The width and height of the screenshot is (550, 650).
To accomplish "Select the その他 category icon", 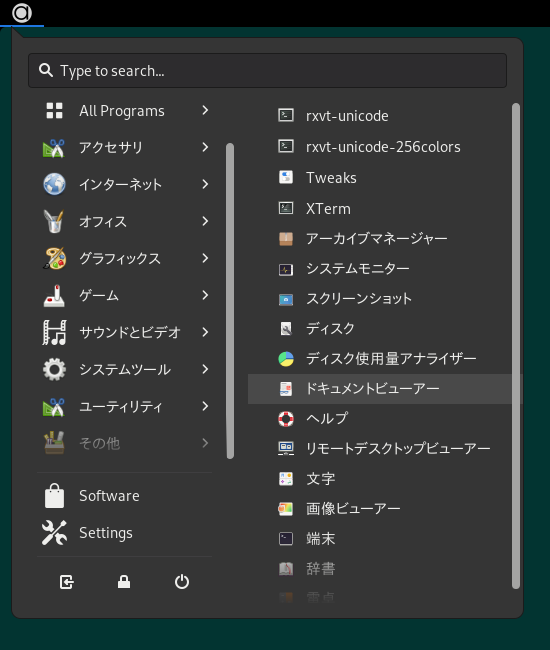I will click(x=54, y=443).
